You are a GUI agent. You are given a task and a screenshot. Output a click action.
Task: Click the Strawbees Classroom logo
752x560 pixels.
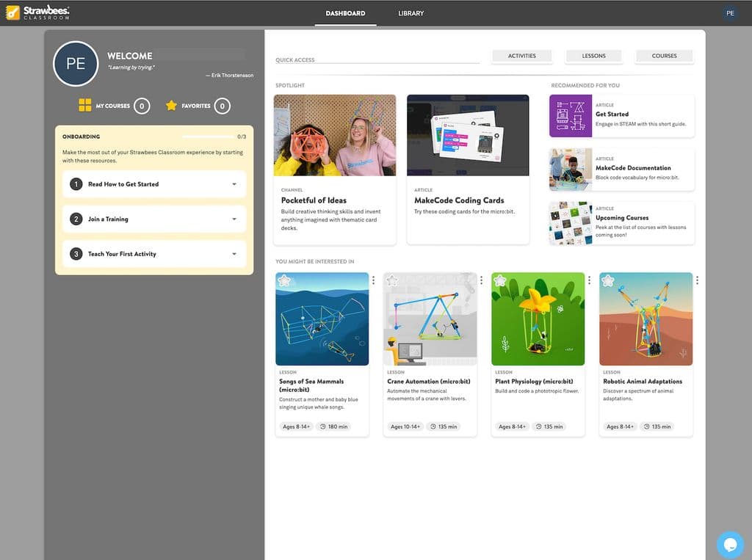click(38, 12)
